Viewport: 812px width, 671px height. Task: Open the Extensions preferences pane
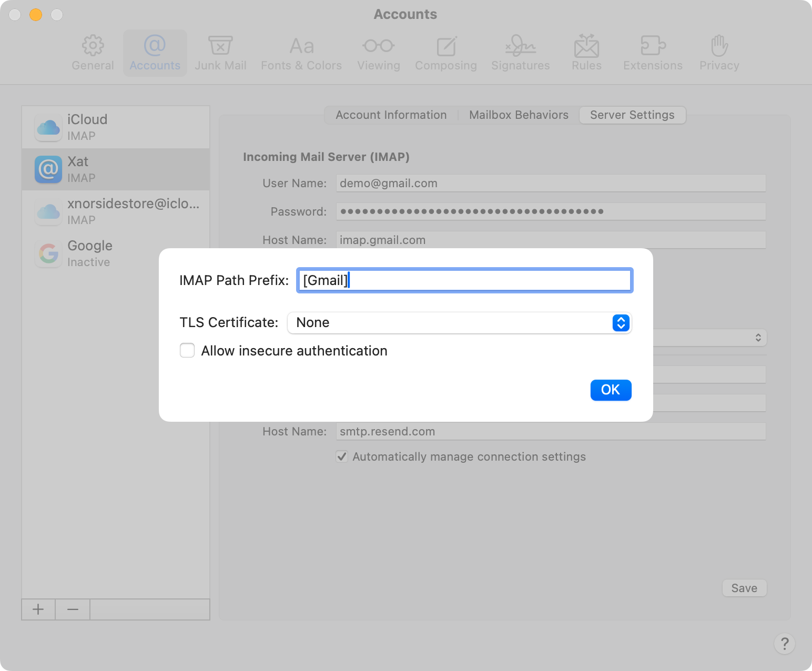(x=653, y=53)
